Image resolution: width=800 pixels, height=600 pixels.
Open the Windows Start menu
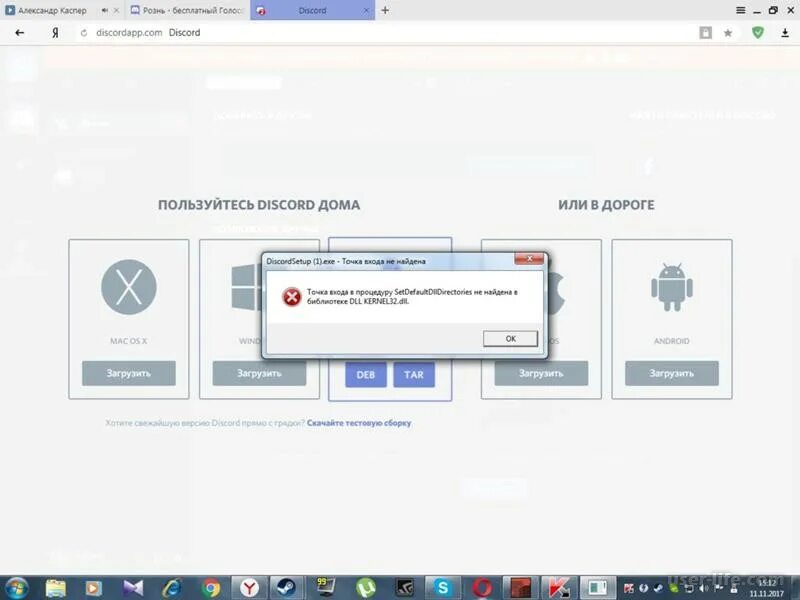tap(16, 588)
